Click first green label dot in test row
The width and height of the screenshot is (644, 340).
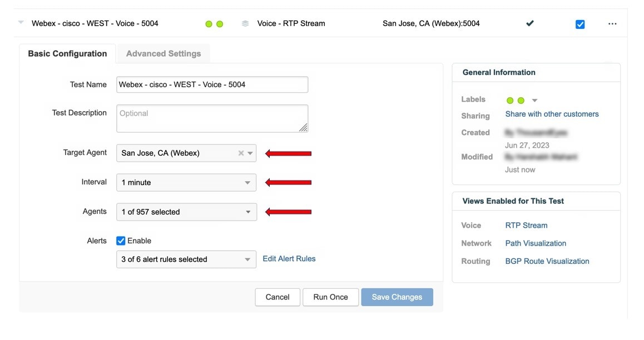pyautogui.click(x=209, y=24)
